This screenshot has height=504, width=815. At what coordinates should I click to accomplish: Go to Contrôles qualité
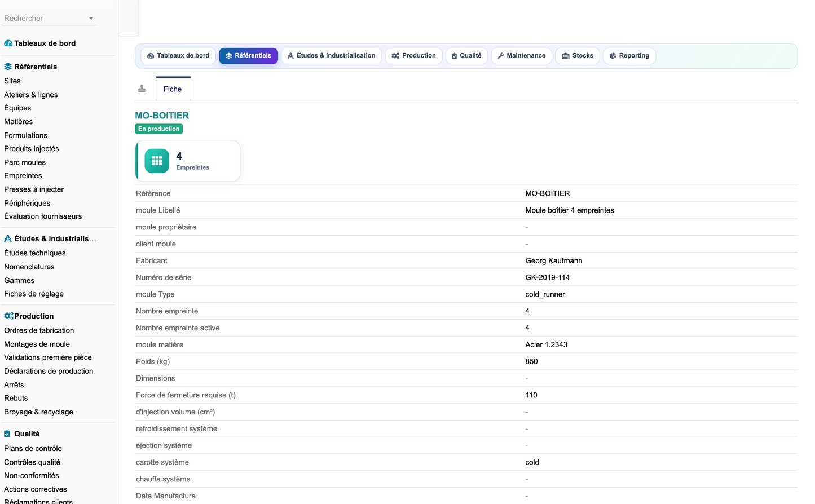[x=32, y=462]
